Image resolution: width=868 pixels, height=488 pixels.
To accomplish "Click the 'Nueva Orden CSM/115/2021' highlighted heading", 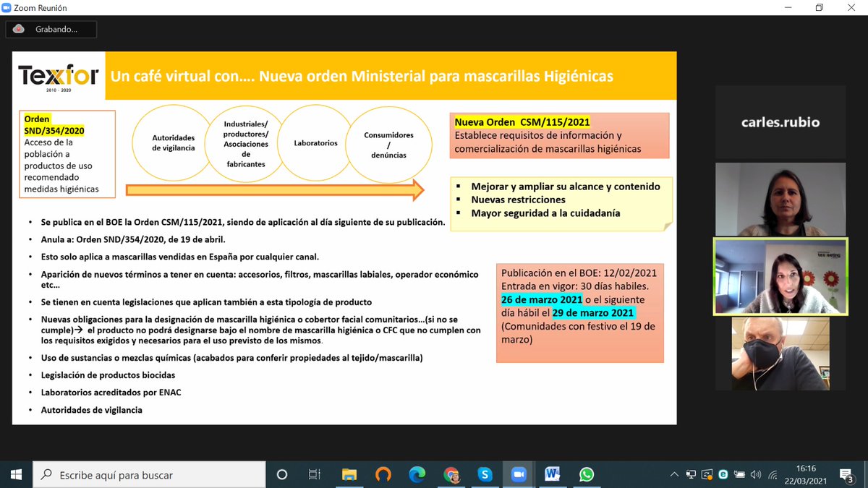I will tap(522, 122).
